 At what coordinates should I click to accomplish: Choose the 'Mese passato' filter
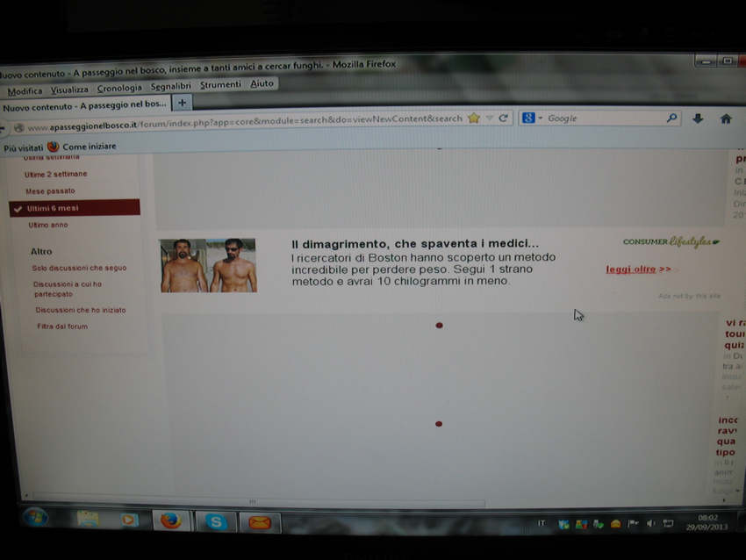tap(50, 190)
